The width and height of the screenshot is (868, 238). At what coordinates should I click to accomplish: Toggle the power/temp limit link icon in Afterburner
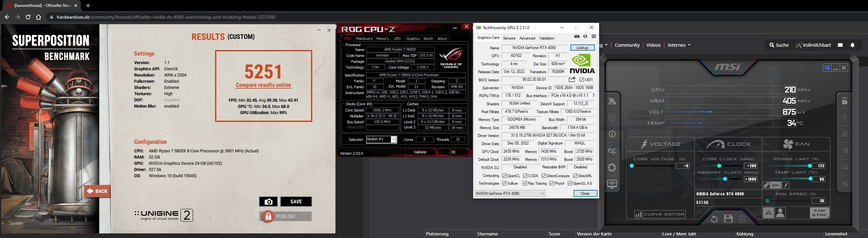point(767,185)
